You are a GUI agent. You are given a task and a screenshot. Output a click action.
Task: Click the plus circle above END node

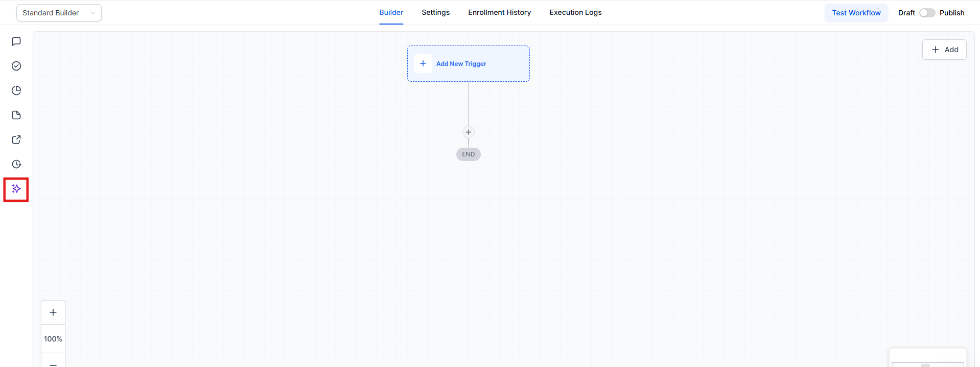click(469, 132)
